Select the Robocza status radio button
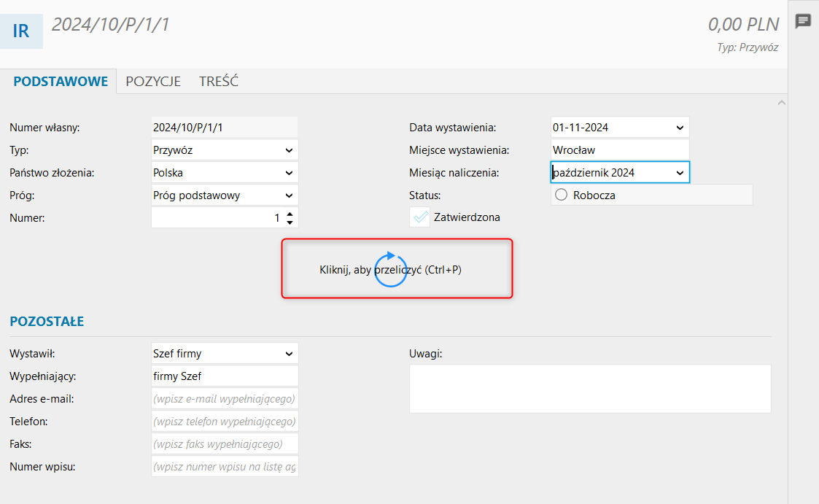This screenshot has height=504, width=819. point(561,195)
